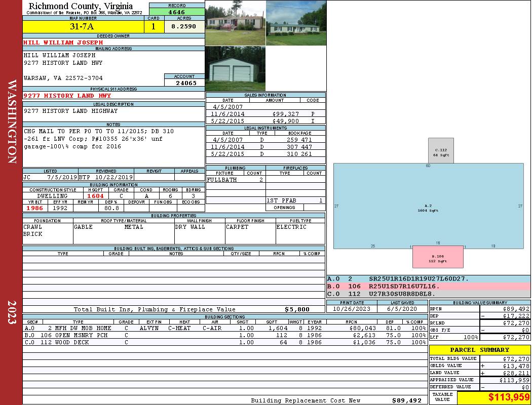Click sketch code row A.0 SR25U1R16D1R19U27L60D27
The image size is (532, 405).
tap(429, 279)
